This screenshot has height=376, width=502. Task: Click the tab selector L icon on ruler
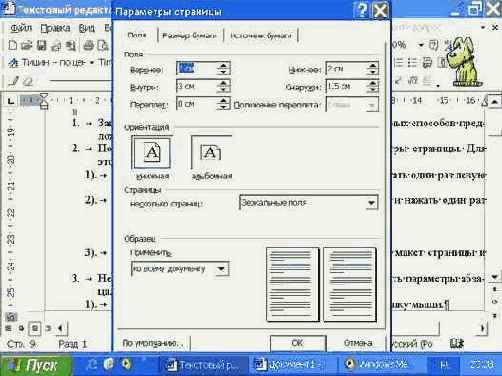(10, 100)
